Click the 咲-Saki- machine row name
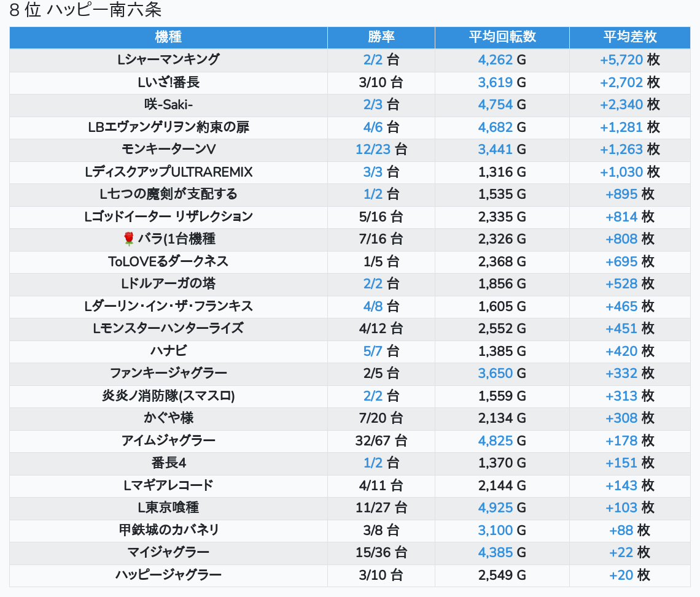Image resolution: width=700 pixels, height=597 pixels. tap(168, 104)
